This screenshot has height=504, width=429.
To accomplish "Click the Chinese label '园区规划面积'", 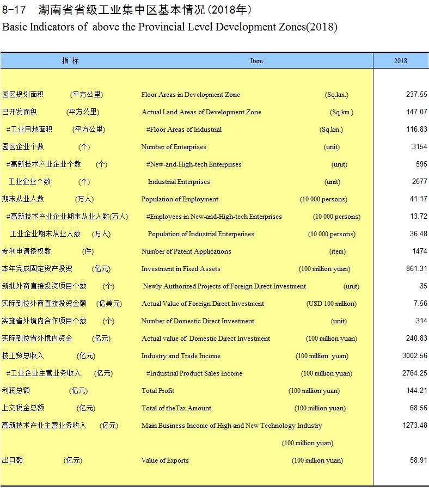I will point(23,94).
